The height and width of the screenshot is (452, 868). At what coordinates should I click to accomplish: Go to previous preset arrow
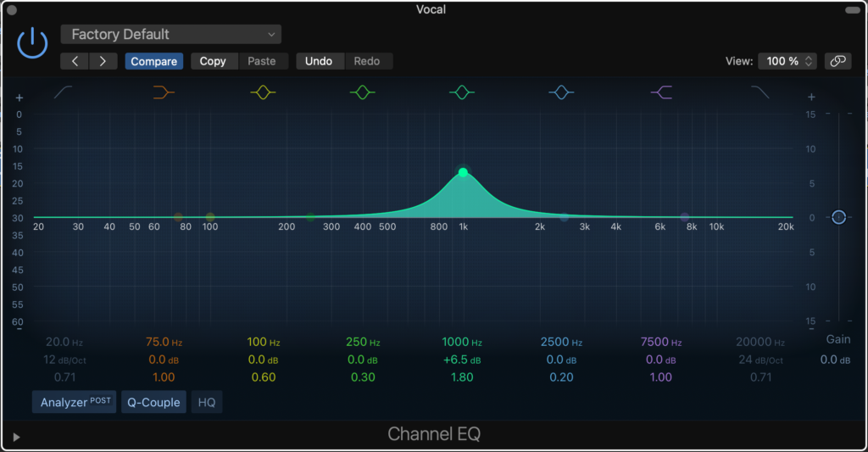tap(75, 61)
